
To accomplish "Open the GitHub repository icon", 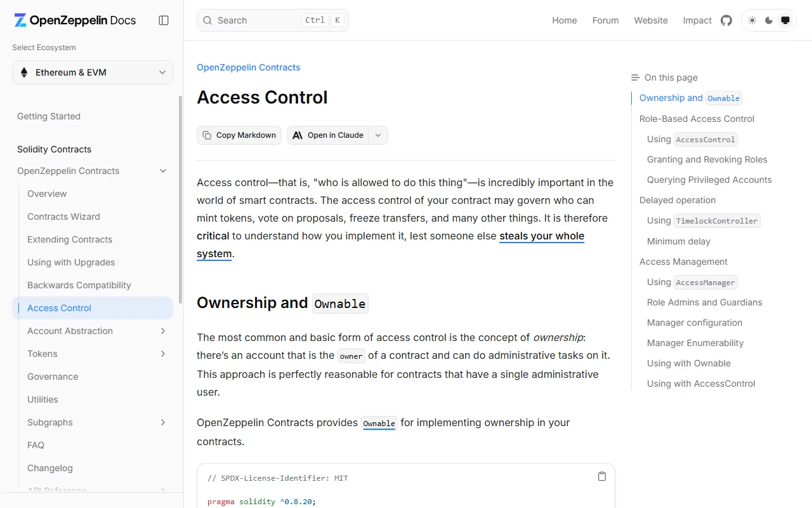I will (726, 20).
